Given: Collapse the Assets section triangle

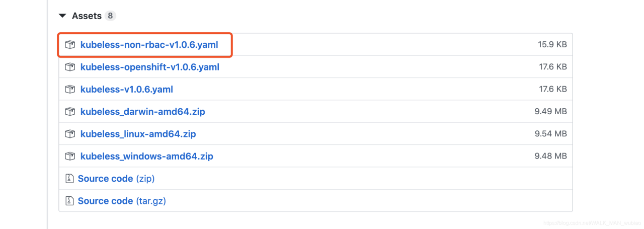Looking at the screenshot, I should [62, 16].
